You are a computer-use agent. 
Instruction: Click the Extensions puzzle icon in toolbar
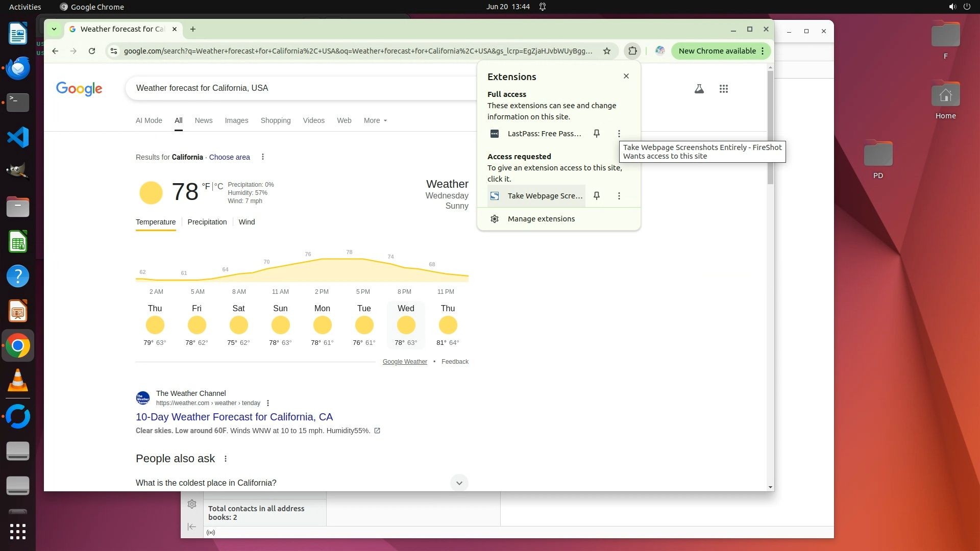632,51
